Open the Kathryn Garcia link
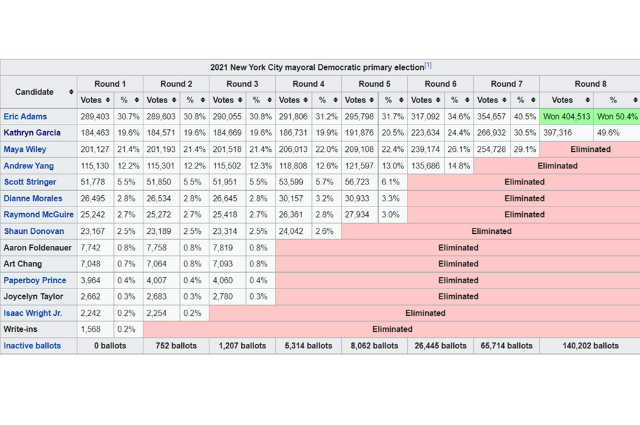This screenshot has width=640, height=425. click(x=32, y=133)
